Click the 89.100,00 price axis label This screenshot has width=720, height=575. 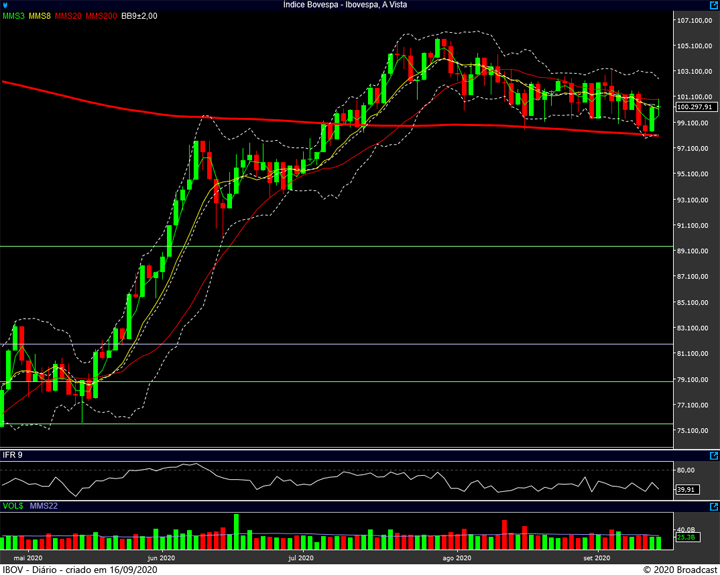pyautogui.click(x=693, y=251)
